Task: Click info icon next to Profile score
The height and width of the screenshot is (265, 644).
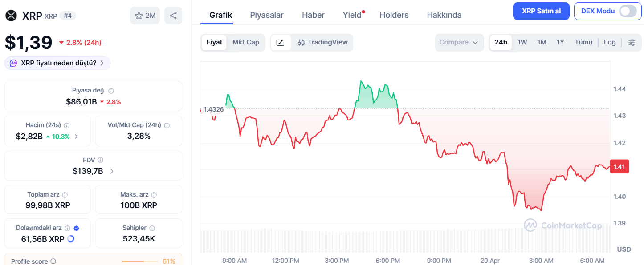Action: point(53,261)
